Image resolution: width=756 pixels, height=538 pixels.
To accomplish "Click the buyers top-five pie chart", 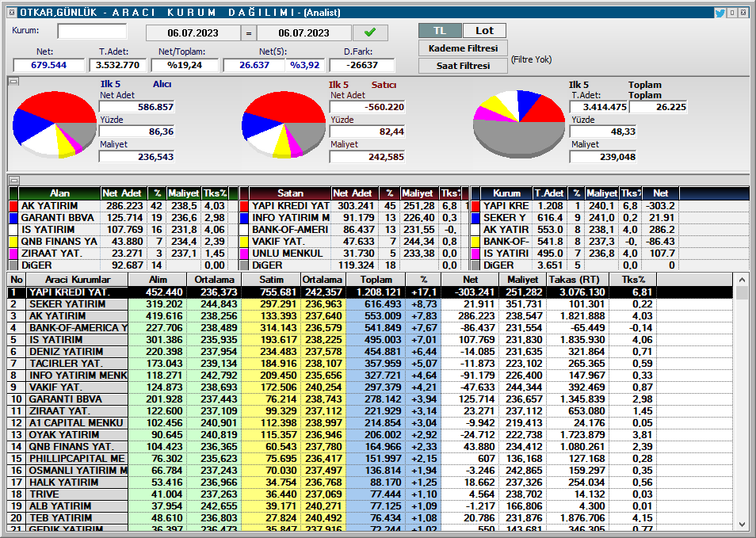I will [55, 124].
